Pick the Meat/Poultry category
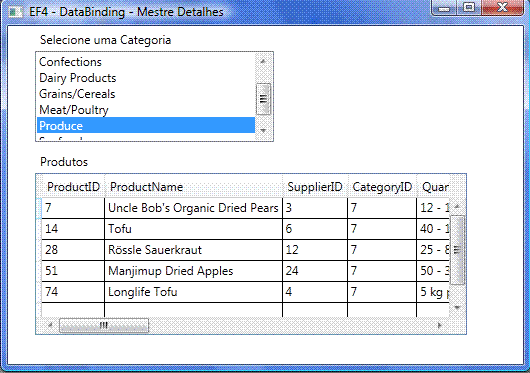530x373 pixels. pos(146,109)
